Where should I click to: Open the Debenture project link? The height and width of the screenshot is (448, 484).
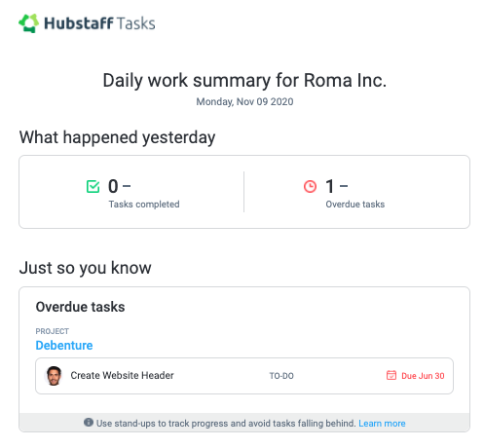64,345
